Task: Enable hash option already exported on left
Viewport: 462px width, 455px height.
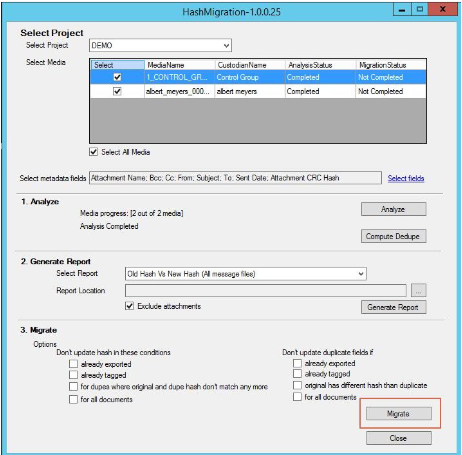Action: pyautogui.click(x=73, y=364)
